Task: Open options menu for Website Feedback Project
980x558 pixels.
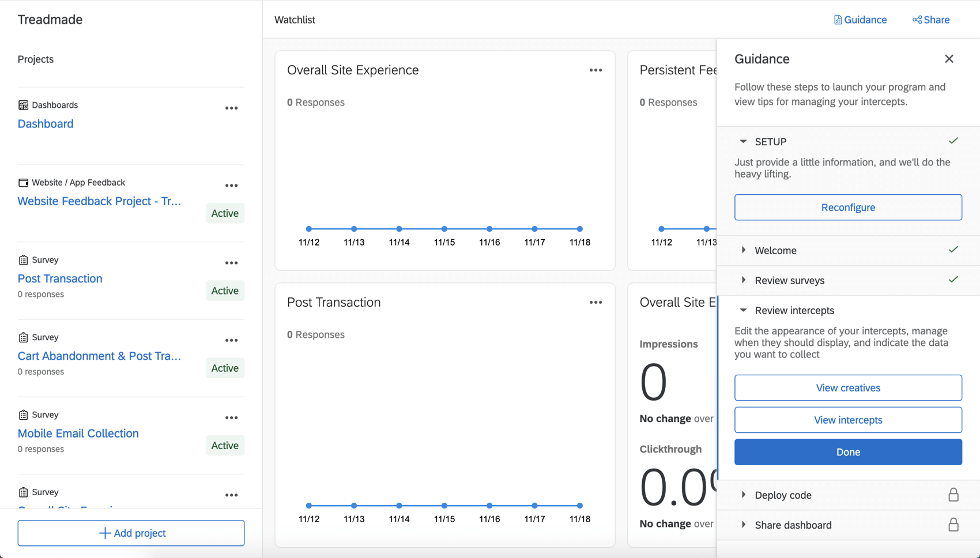Action: 231,186
